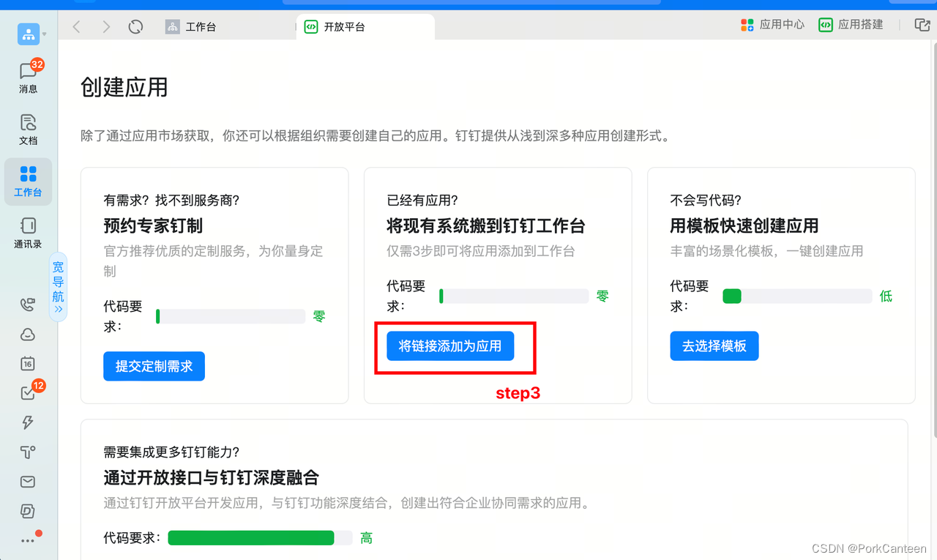The width and height of the screenshot is (937, 560).
Task: Click the 预约专家钉制 card title
Action: [x=154, y=225]
